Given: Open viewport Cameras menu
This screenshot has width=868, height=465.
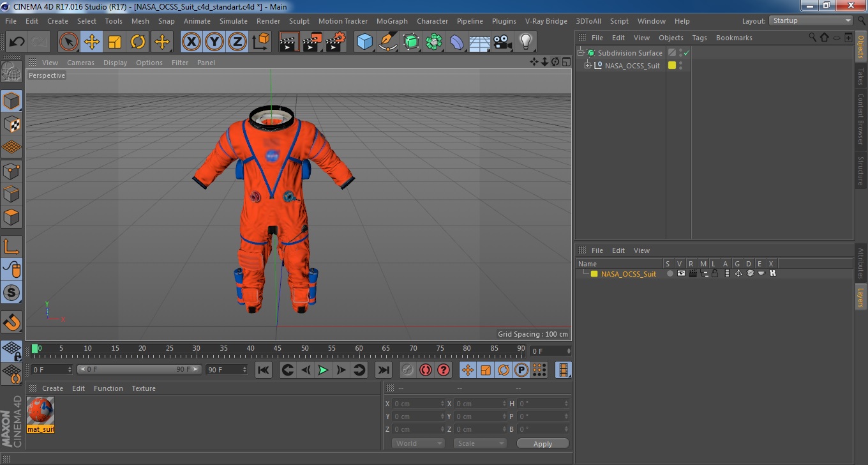Looking at the screenshot, I should tap(81, 63).
